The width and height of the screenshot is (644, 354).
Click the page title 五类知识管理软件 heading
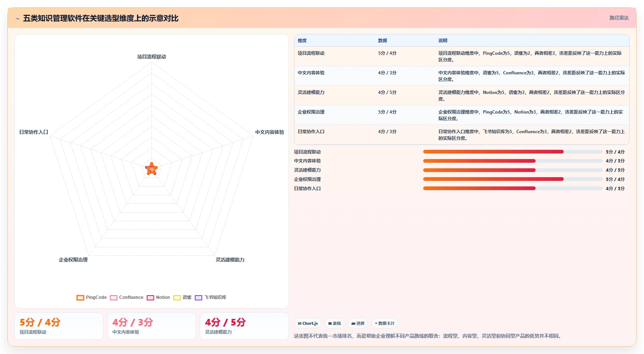101,18
